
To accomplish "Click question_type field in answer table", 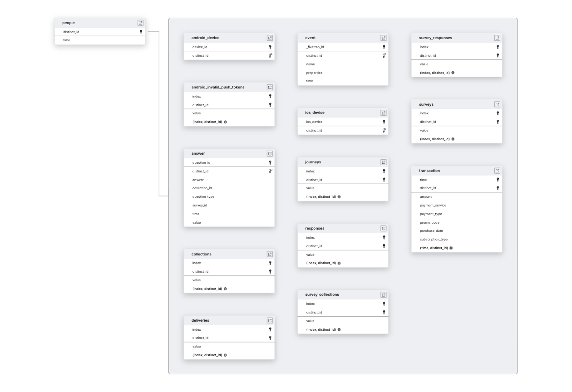I will [203, 196].
